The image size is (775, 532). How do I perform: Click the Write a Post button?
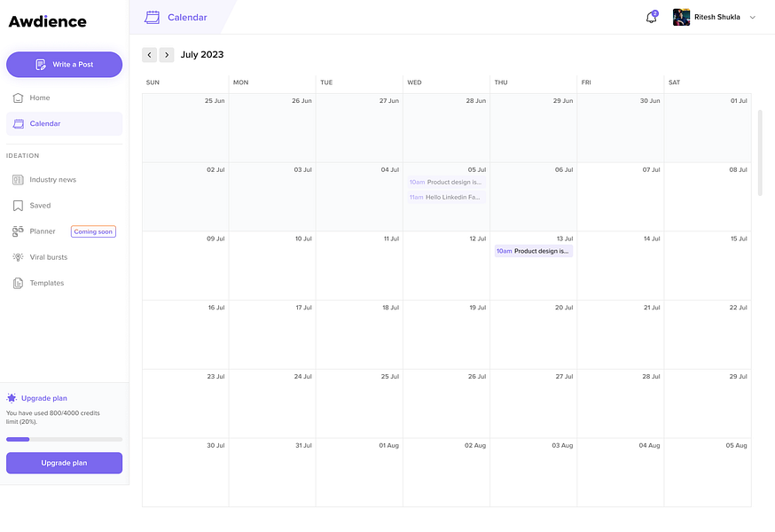(64, 64)
